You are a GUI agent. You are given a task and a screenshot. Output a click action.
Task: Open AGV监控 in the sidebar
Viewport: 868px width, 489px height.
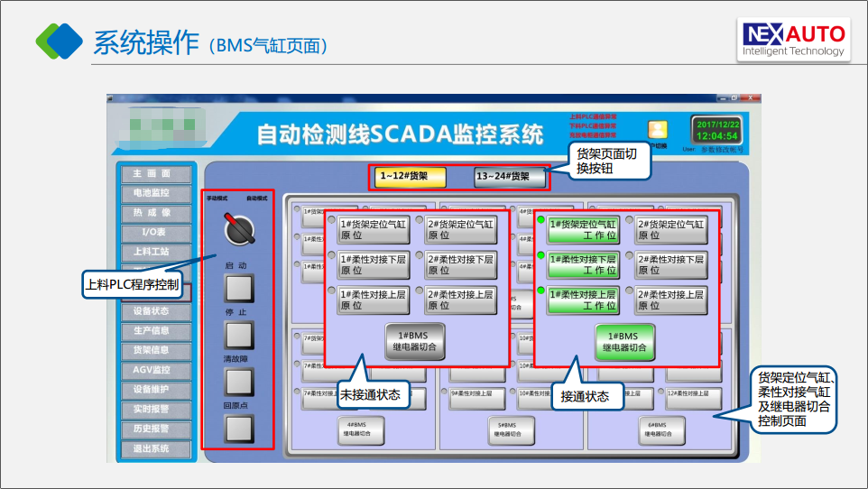[156, 370]
